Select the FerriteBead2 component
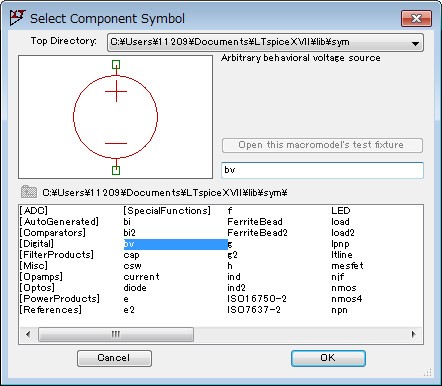442x386 pixels. click(x=257, y=233)
